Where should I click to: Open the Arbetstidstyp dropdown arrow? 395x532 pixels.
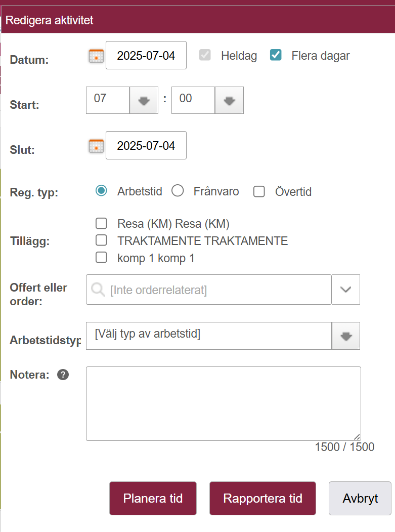pyautogui.click(x=346, y=336)
